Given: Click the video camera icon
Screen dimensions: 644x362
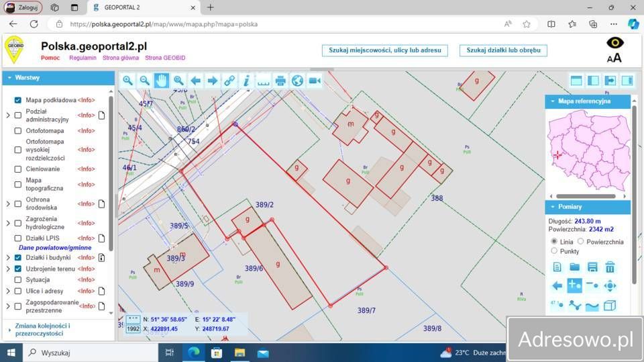Looking at the screenshot, I should [315, 81].
